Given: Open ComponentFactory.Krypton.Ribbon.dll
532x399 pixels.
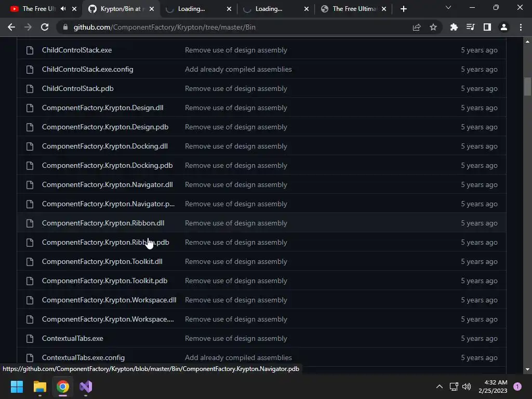Looking at the screenshot, I should click(x=103, y=223).
